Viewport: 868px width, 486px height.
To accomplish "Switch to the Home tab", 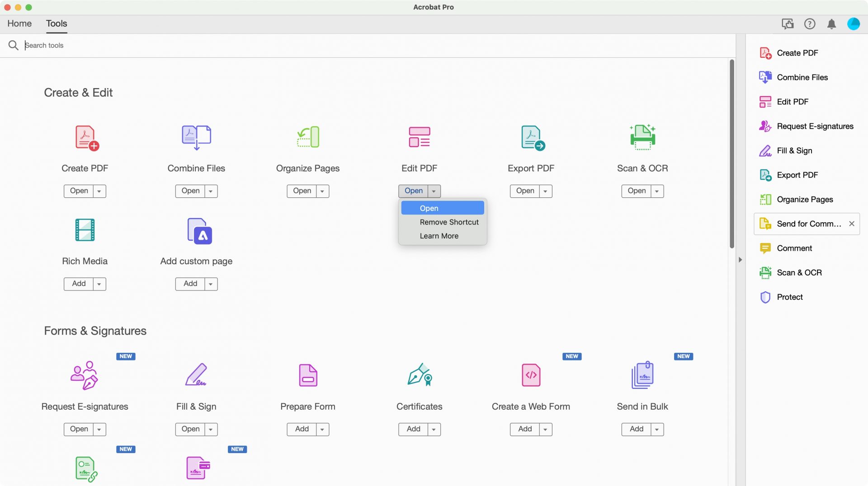I will [x=19, y=23].
